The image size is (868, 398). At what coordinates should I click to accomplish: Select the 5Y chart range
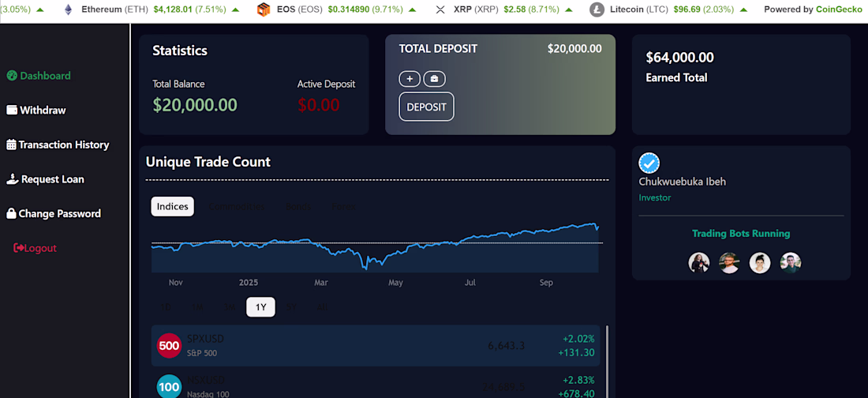coord(291,307)
